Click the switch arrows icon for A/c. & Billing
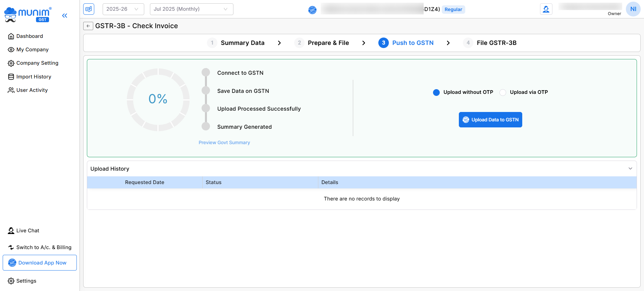Image resolution: width=644 pixels, height=291 pixels. coord(11,247)
